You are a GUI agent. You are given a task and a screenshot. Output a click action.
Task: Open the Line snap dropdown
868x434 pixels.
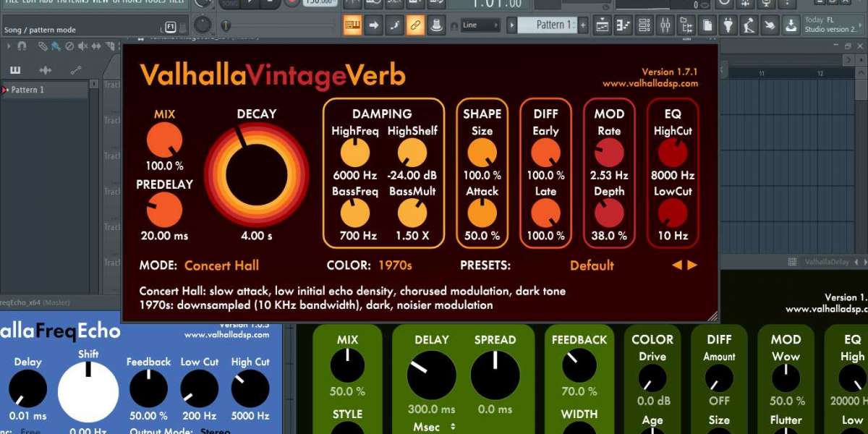coord(480,25)
